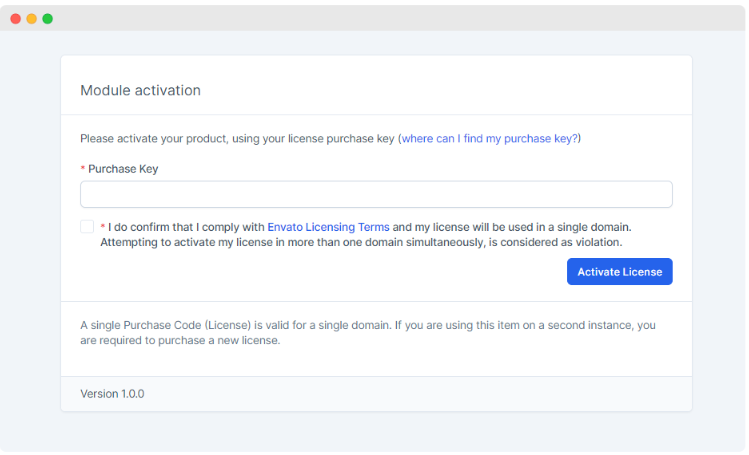The image size is (749, 455).
Task: Tick the Envato licensing confirmation checkbox
Action: 87,226
